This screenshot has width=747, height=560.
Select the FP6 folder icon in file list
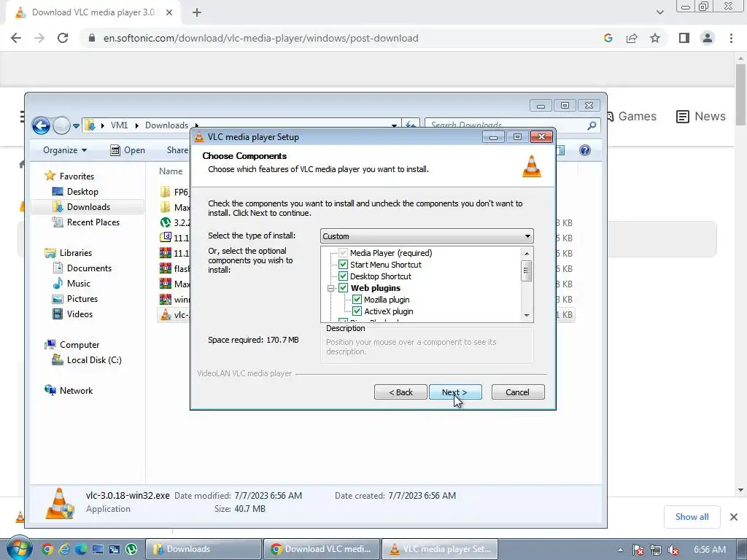pyautogui.click(x=166, y=192)
